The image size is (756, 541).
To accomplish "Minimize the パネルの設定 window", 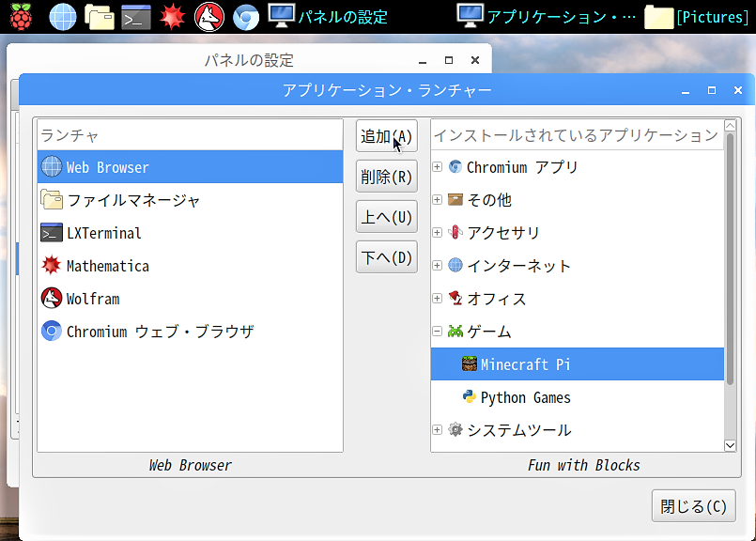I will [423, 60].
